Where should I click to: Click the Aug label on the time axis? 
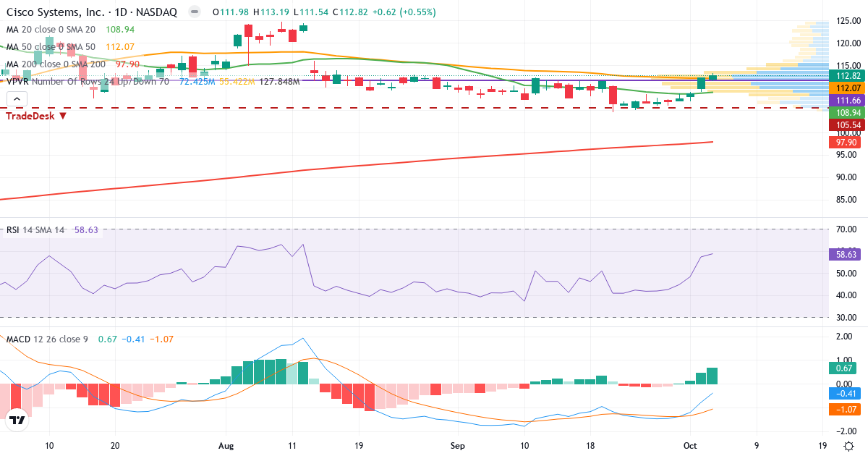[x=226, y=447]
